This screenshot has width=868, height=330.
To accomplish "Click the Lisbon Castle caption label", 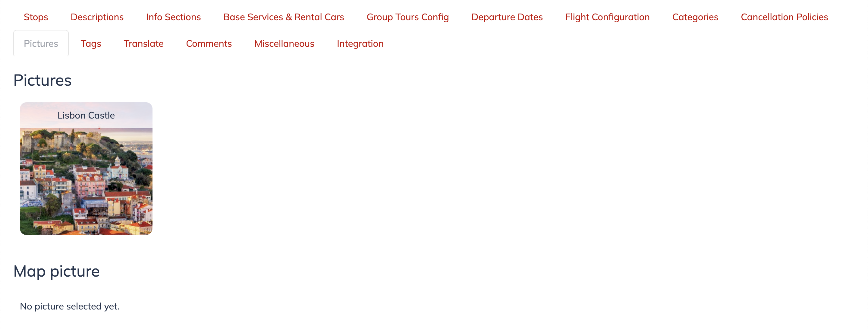I will (86, 115).
